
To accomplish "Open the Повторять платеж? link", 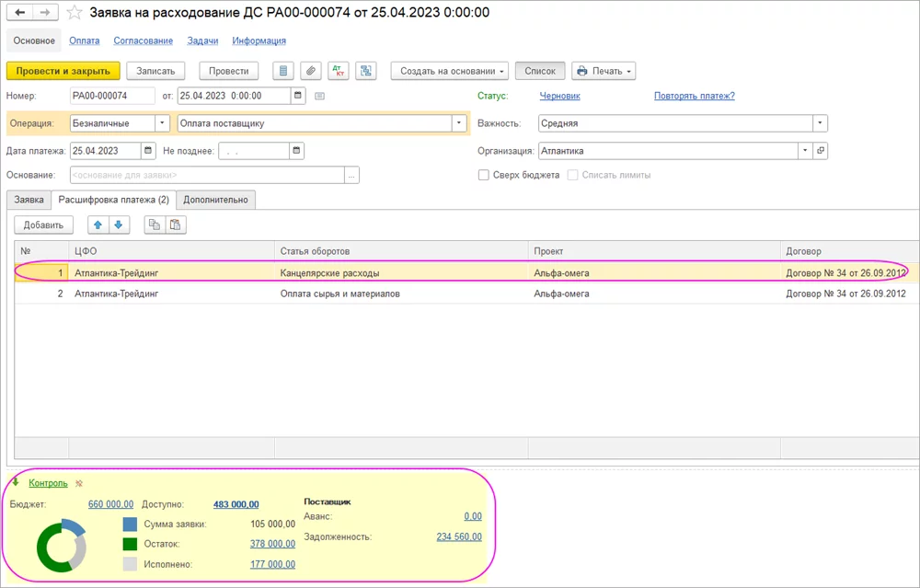I will [x=694, y=96].
